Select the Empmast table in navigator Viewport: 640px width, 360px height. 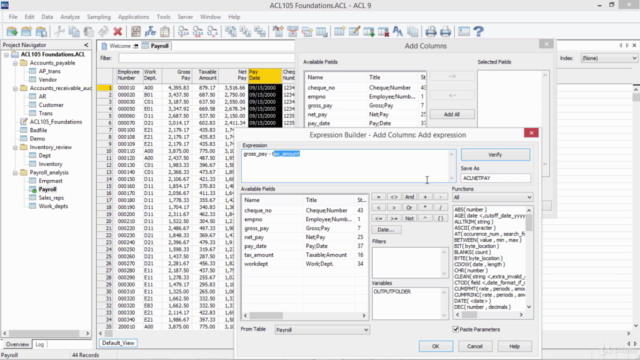50,181
